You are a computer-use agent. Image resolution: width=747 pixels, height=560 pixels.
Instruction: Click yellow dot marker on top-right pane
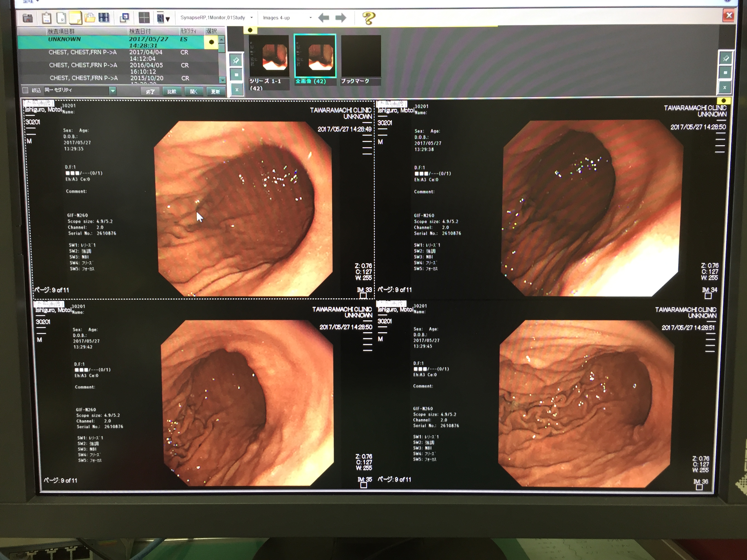click(724, 101)
